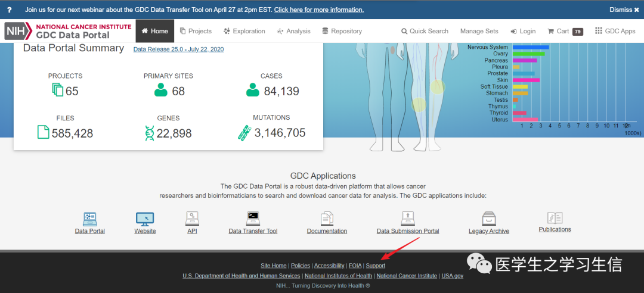Open the Repository tab
This screenshot has height=293, width=644.
tap(342, 31)
